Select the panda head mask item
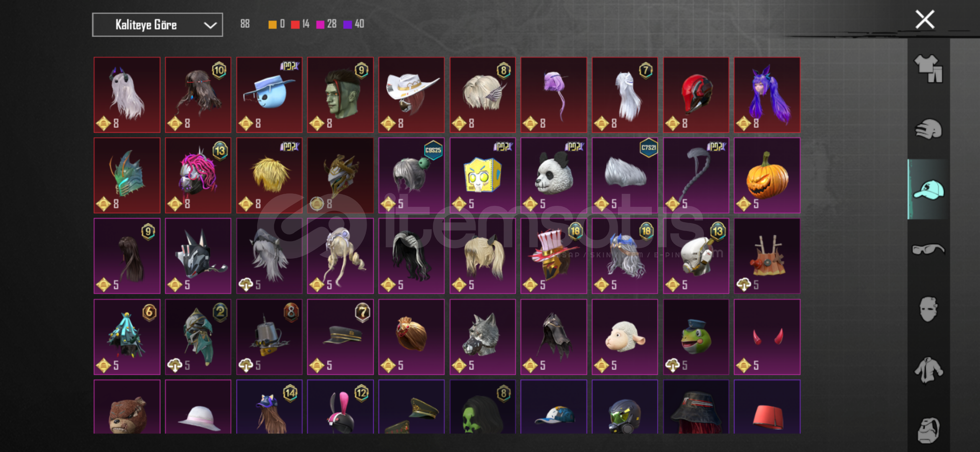Image resolution: width=980 pixels, height=452 pixels. click(x=553, y=175)
